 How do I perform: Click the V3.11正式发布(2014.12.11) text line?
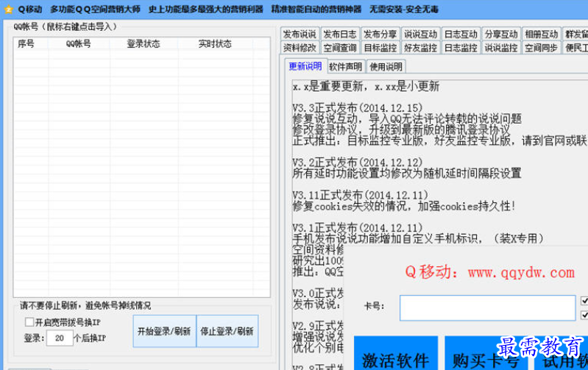point(360,195)
